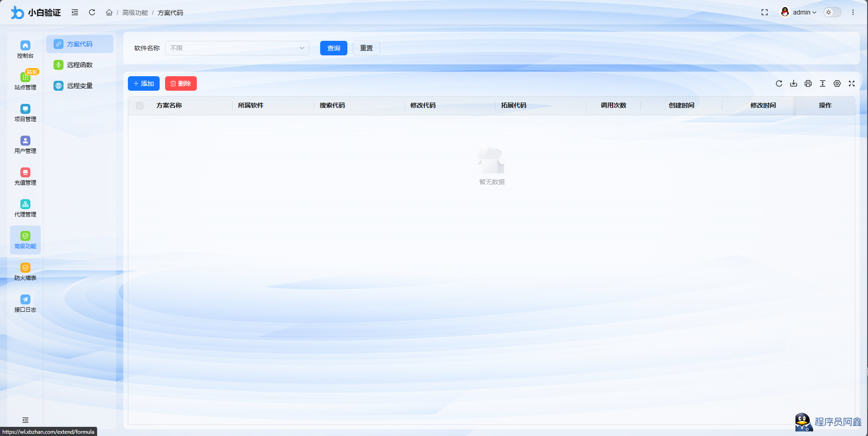This screenshot has height=436, width=868.
Task: Open the 远程函数 submenu item
Action: [x=80, y=65]
